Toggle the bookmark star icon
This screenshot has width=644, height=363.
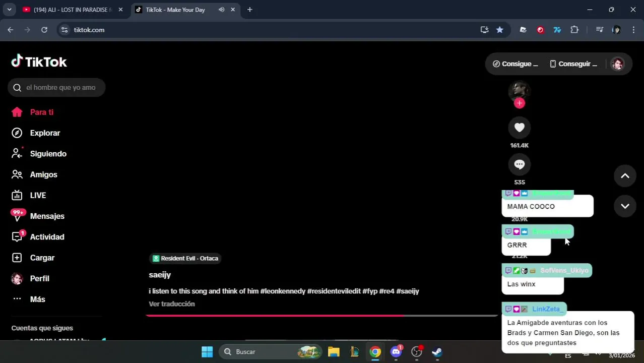[x=499, y=30]
